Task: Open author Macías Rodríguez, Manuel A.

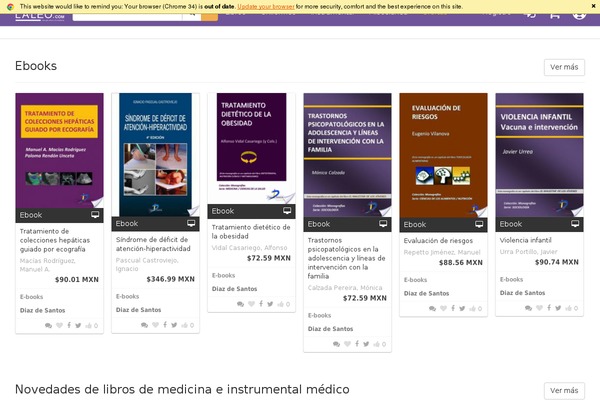Action: click(47, 265)
